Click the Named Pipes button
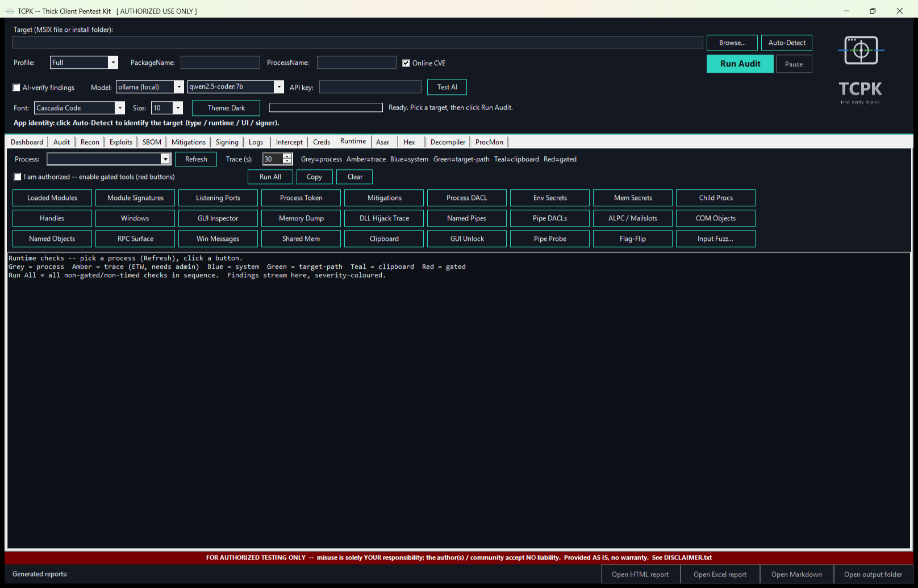 pos(467,218)
